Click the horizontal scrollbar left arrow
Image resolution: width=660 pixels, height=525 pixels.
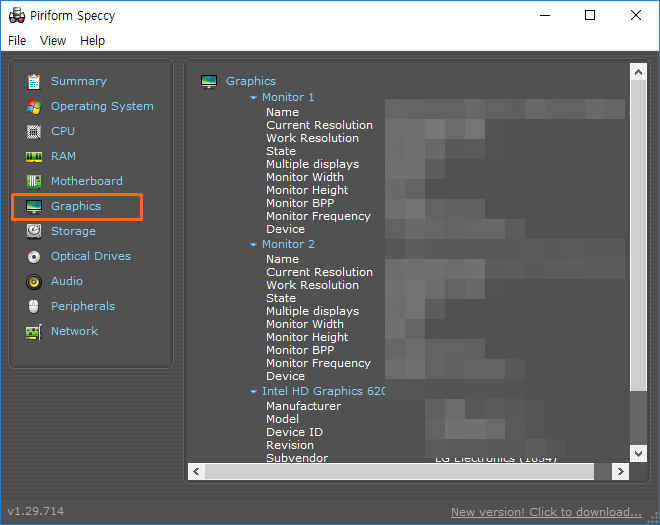coord(196,471)
